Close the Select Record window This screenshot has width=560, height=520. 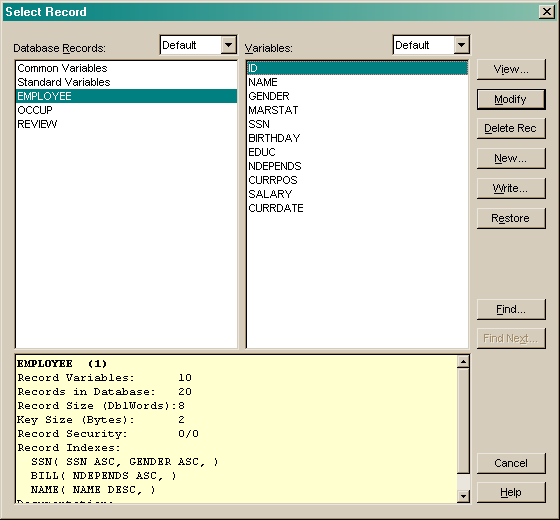pyautogui.click(x=547, y=12)
